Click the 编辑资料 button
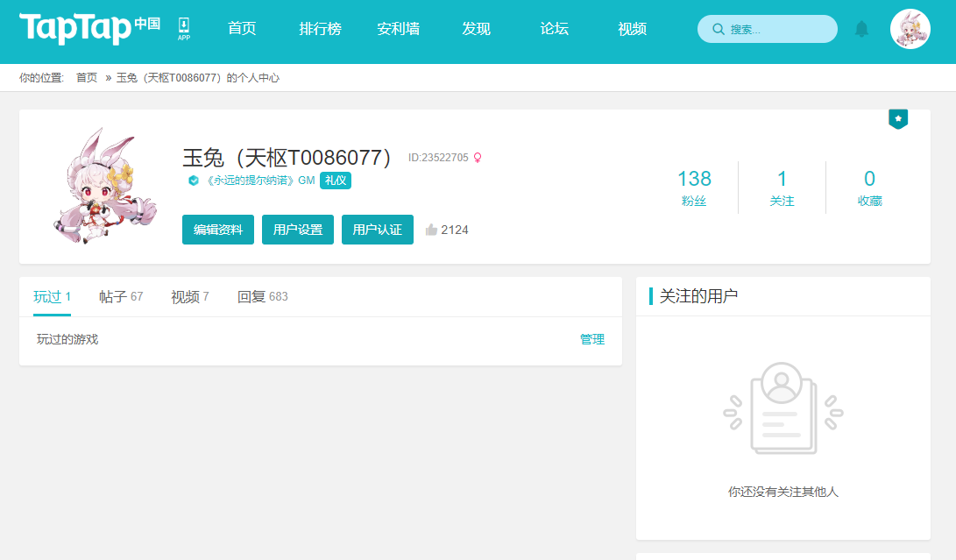 (x=217, y=230)
